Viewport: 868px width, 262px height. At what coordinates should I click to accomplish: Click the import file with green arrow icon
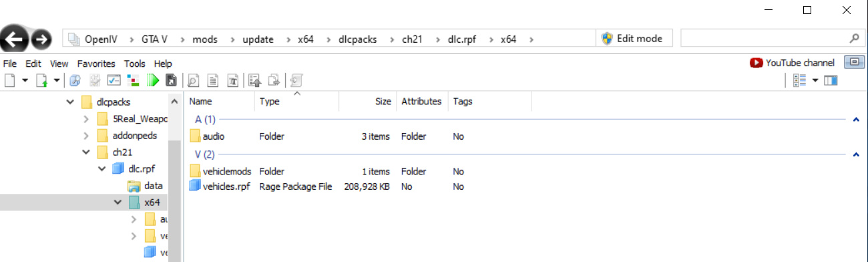(41, 81)
